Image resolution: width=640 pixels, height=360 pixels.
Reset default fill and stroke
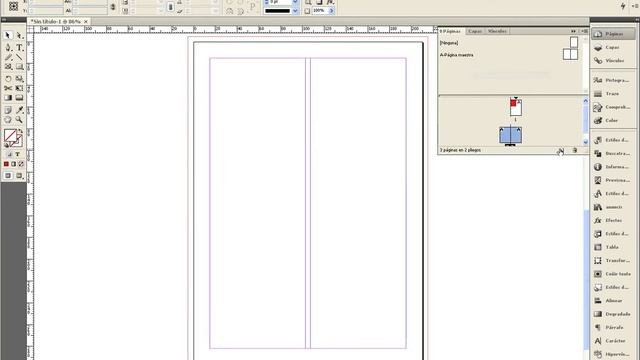pos(6,145)
